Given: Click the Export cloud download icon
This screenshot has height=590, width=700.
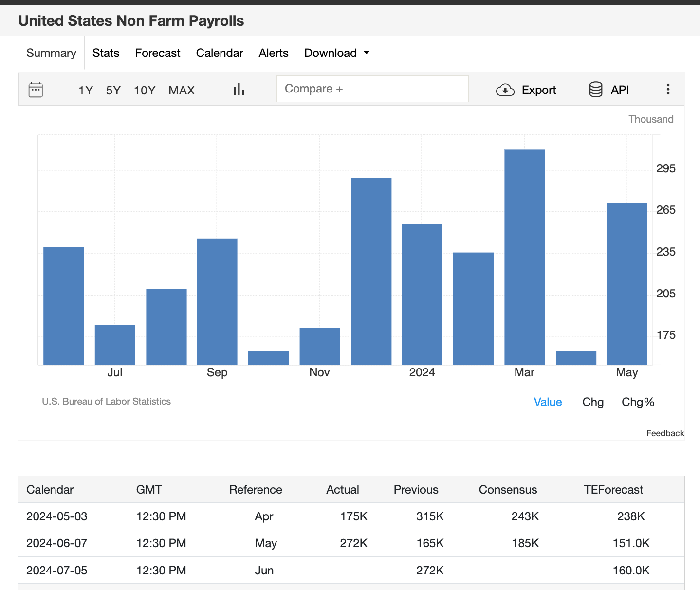Looking at the screenshot, I should [505, 90].
